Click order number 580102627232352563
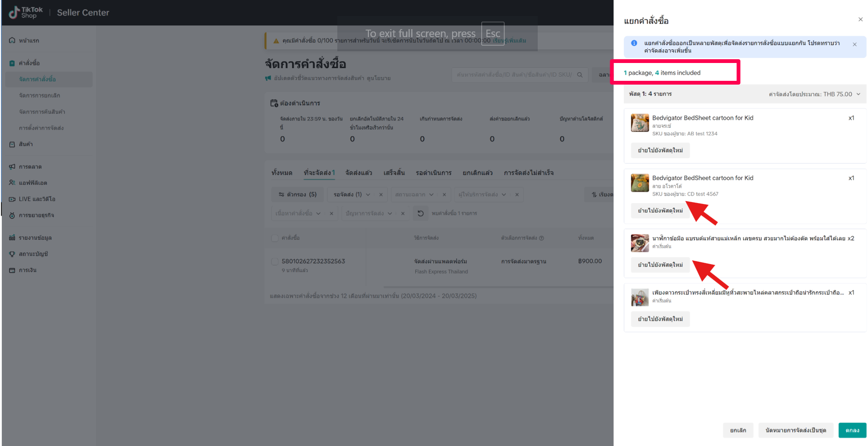This screenshot has width=868, height=446. [313, 261]
